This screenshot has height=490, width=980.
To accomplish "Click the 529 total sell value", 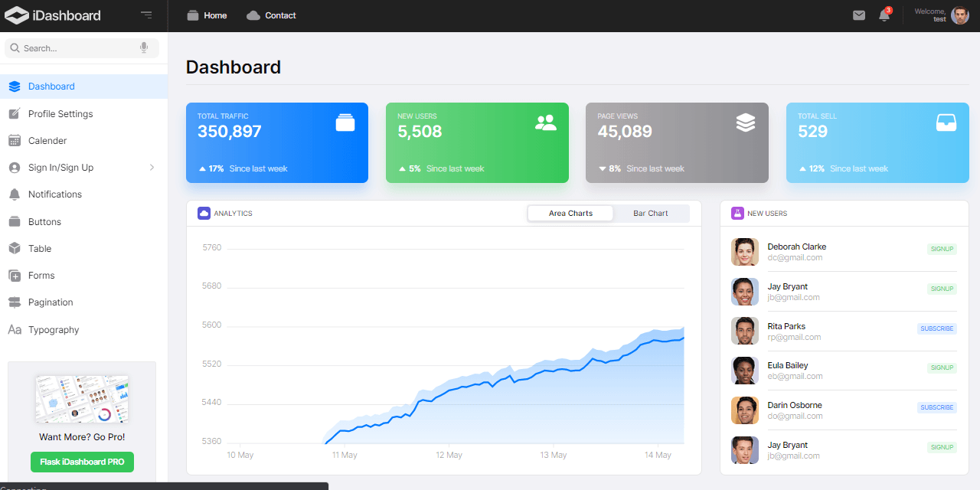I will click(x=812, y=132).
